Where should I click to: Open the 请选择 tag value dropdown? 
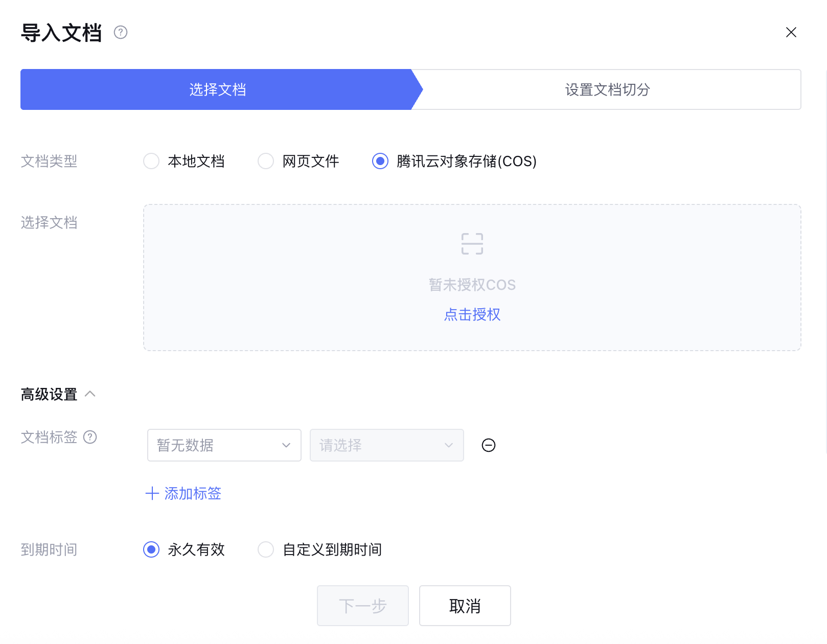[x=386, y=446]
